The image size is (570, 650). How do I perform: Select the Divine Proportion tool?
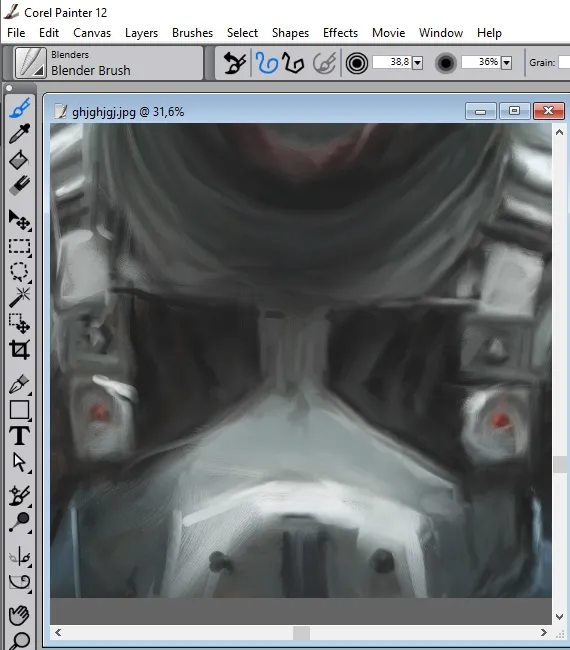[x=19, y=582]
